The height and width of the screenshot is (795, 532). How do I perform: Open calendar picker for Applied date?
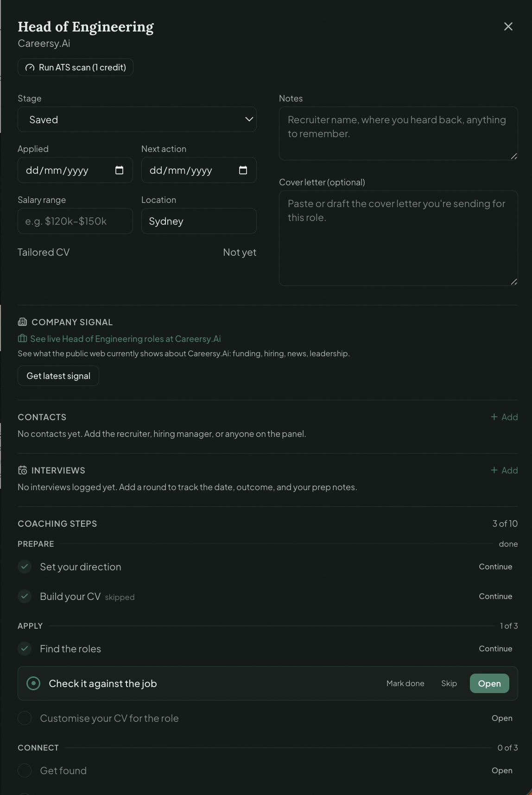(x=119, y=170)
